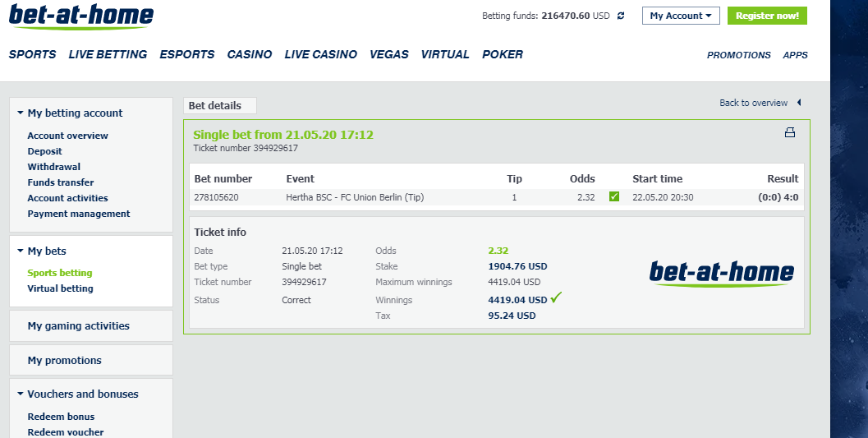Click the betting funds amount 216470.60
The height and width of the screenshot is (438, 868).
(565, 16)
